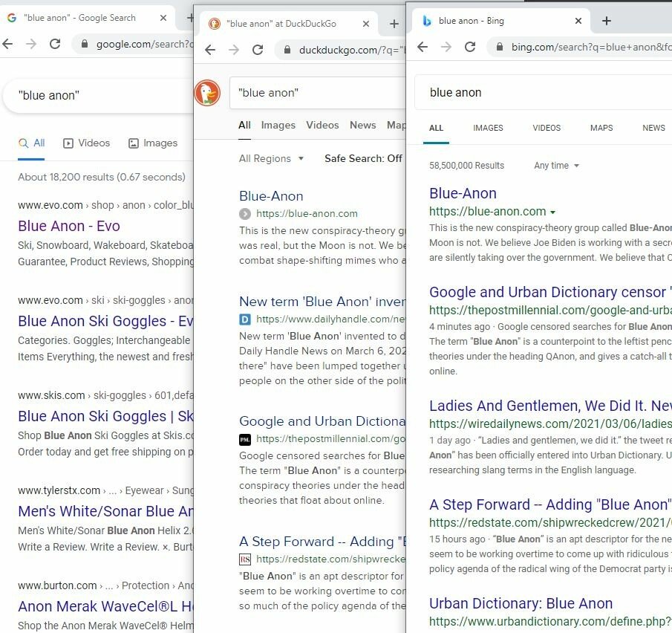Open 'Urban Dictionary: Blue Anon' Bing result
This screenshot has width=672, height=633.
pos(521,604)
